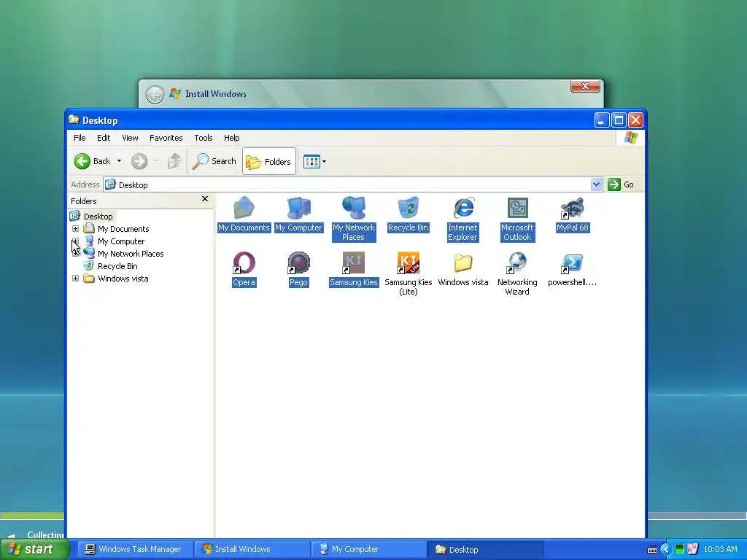Close the Install Windows window
The height and width of the screenshot is (560, 747).
(585, 86)
